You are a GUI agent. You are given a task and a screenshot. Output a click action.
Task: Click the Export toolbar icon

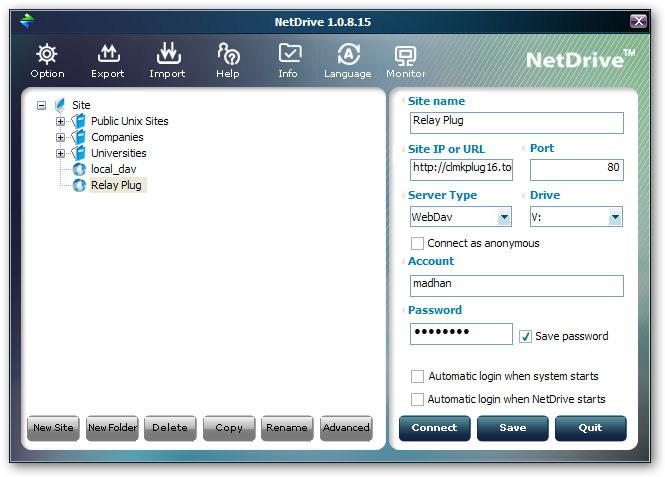[107, 60]
